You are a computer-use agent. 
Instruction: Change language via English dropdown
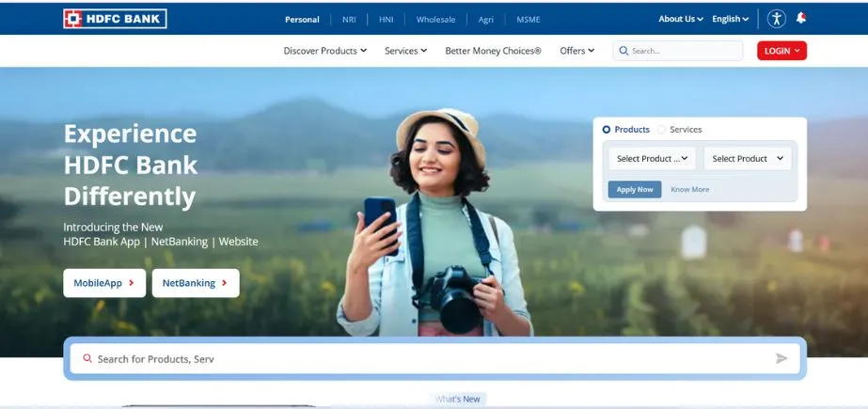click(x=730, y=19)
